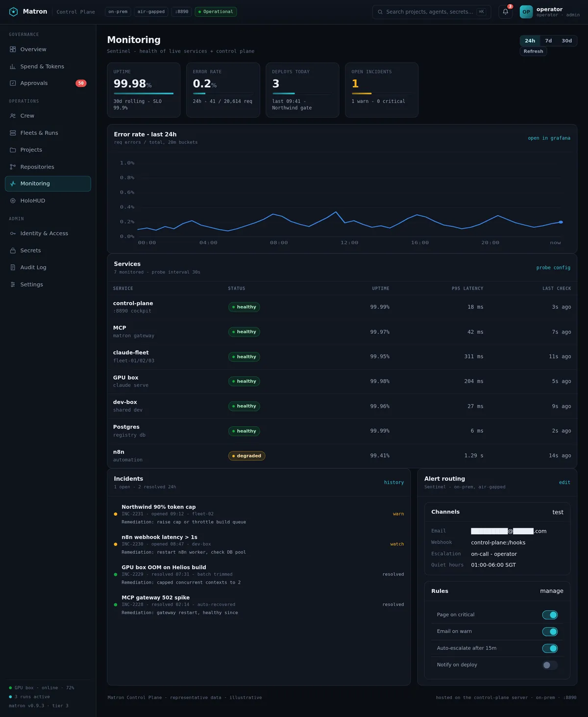The width and height of the screenshot is (588, 717).
Task: Click the Uptime progress bar
Action: (144, 93)
